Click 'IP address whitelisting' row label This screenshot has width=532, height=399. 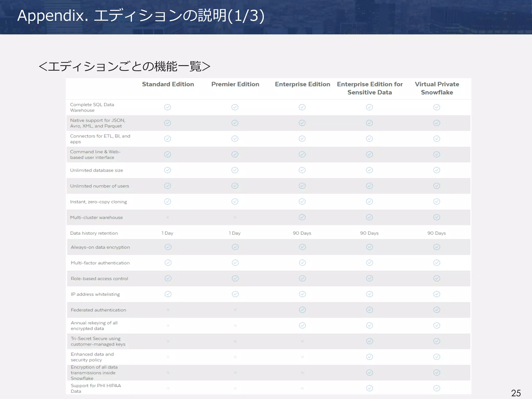click(x=95, y=294)
